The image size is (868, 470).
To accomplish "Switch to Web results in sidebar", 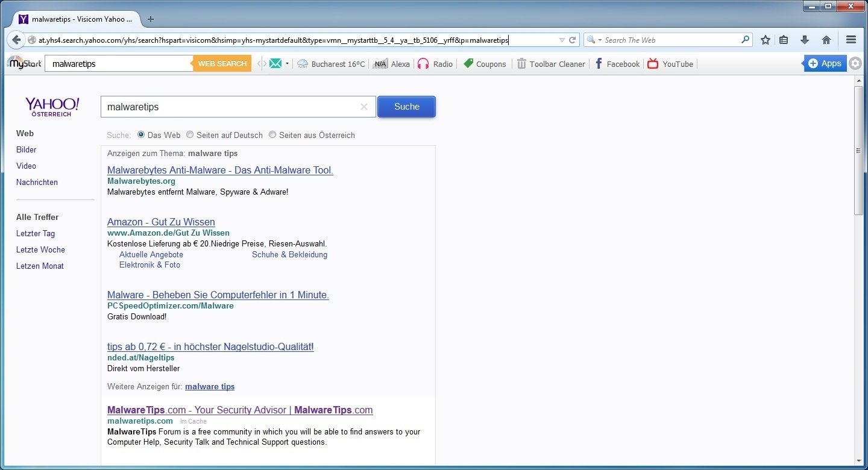I will point(25,133).
